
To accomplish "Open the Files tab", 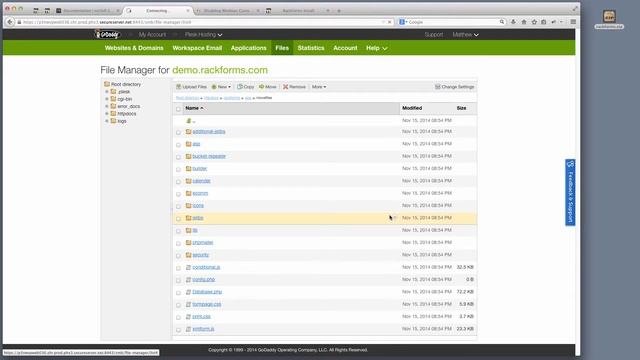I will [x=282, y=48].
